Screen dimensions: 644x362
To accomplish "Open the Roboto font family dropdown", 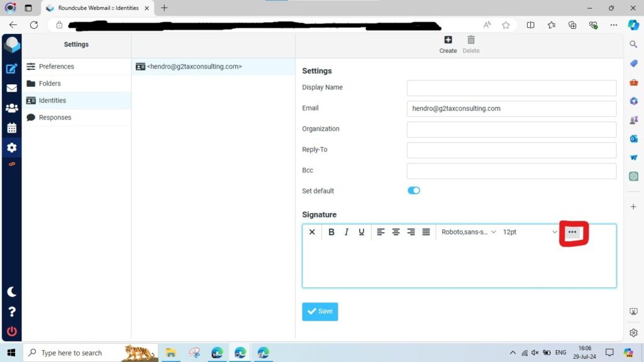I will point(469,232).
